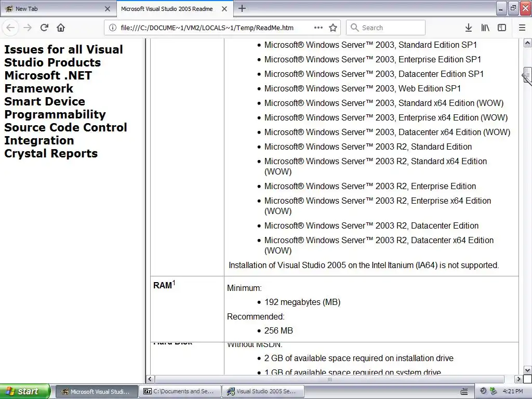Go back to the previous page
The image size is (532, 399).
pyautogui.click(x=10, y=28)
